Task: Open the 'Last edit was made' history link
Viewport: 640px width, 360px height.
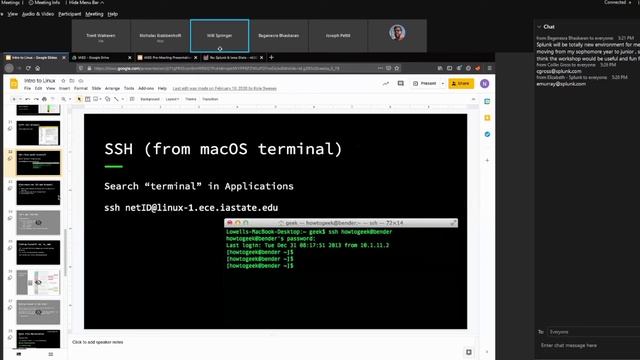Action: pyautogui.click(x=224, y=88)
